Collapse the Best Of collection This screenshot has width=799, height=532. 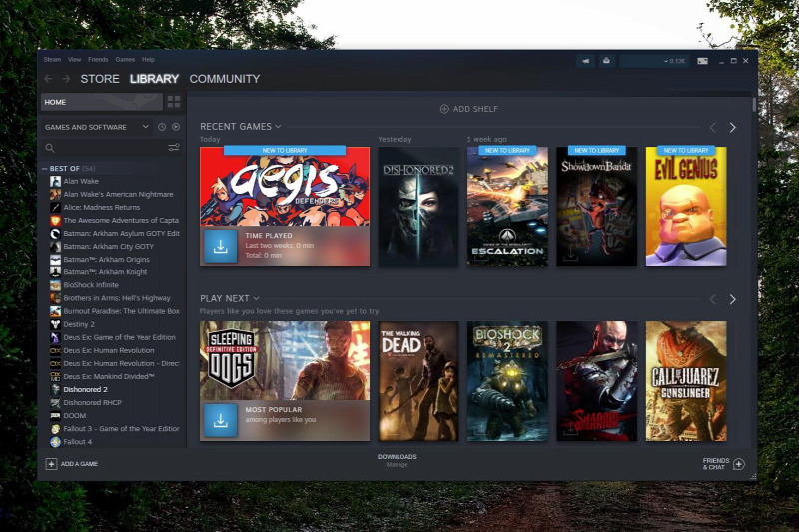[45, 168]
